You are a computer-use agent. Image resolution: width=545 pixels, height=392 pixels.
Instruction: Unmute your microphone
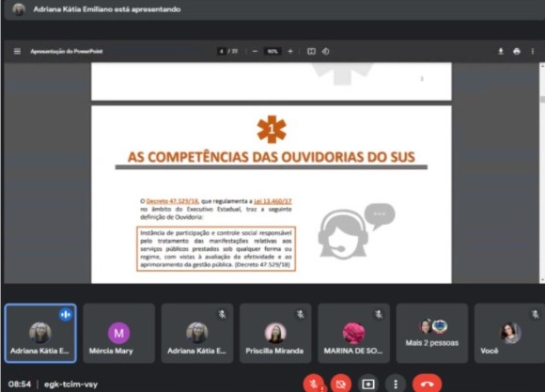(x=313, y=384)
